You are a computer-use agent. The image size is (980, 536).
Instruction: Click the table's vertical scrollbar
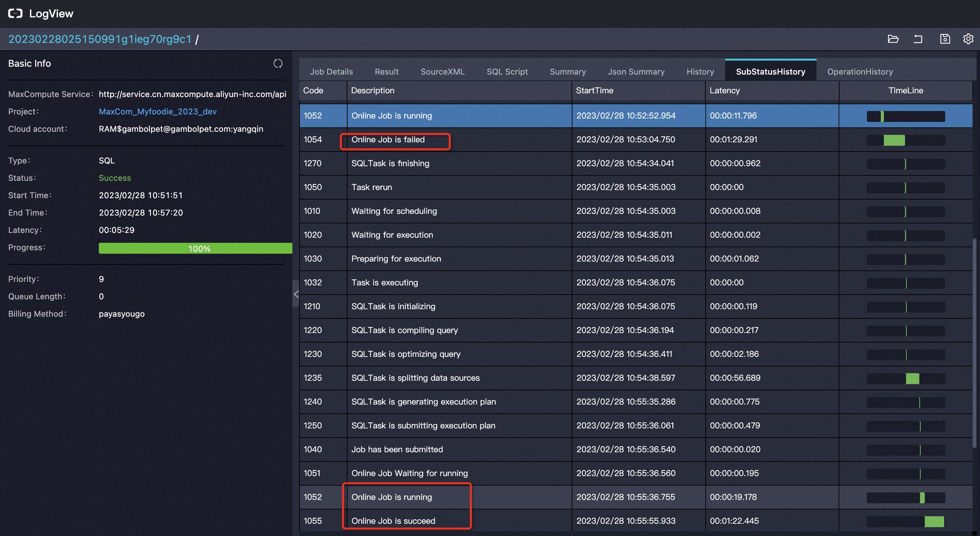975,343
